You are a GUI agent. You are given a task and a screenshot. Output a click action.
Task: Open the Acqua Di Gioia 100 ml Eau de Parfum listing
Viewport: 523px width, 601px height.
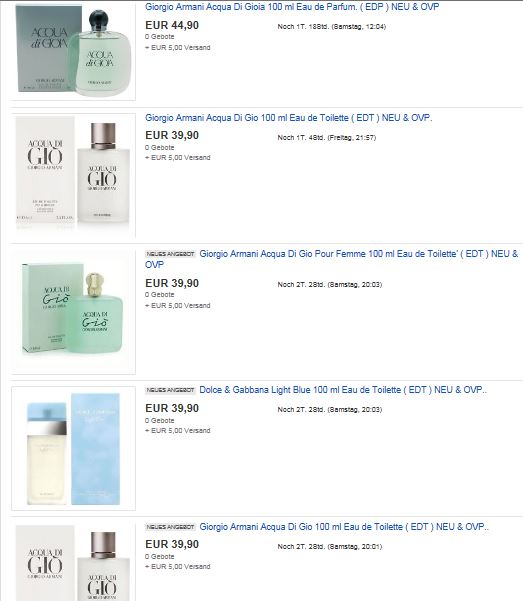tap(292, 7)
